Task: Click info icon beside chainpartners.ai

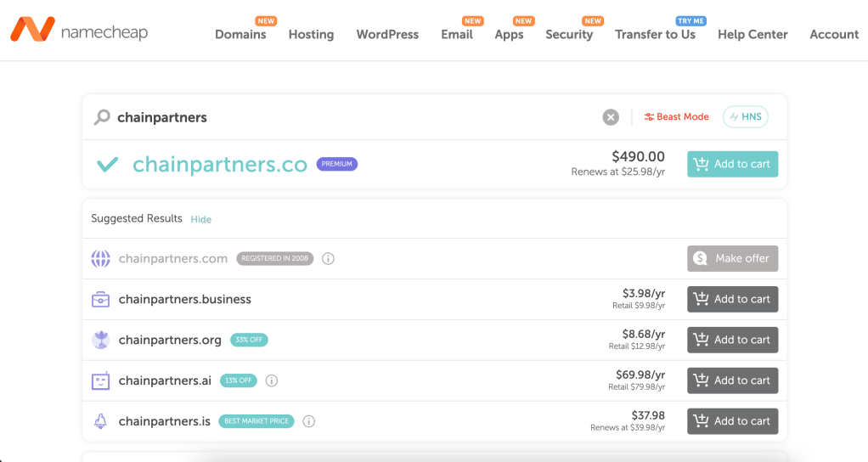Action: 272,380
